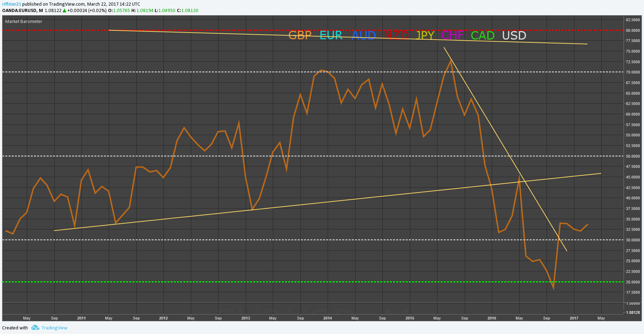644x334 pixels.
Task: Click the Created with footer text
Action: [15, 328]
